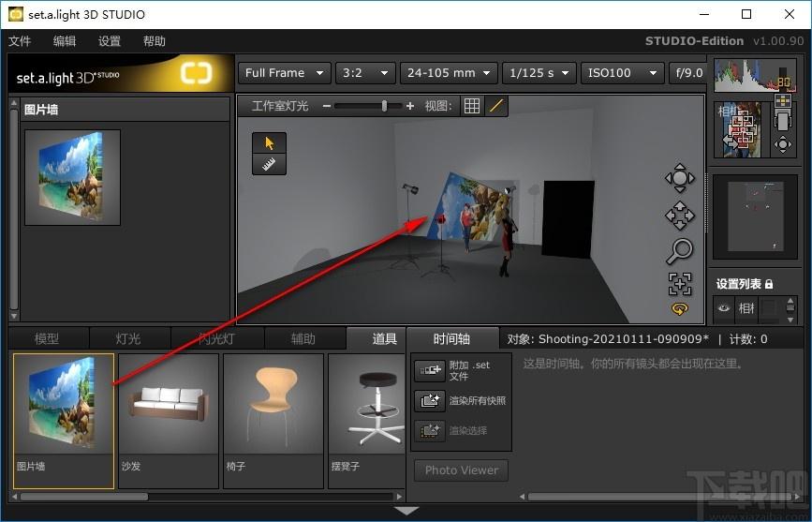Decrease studio light with minus button
Screen dimensions: 812x522
point(326,106)
